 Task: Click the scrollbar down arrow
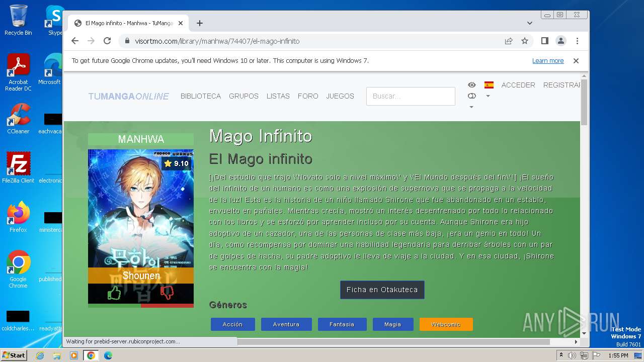click(x=584, y=333)
